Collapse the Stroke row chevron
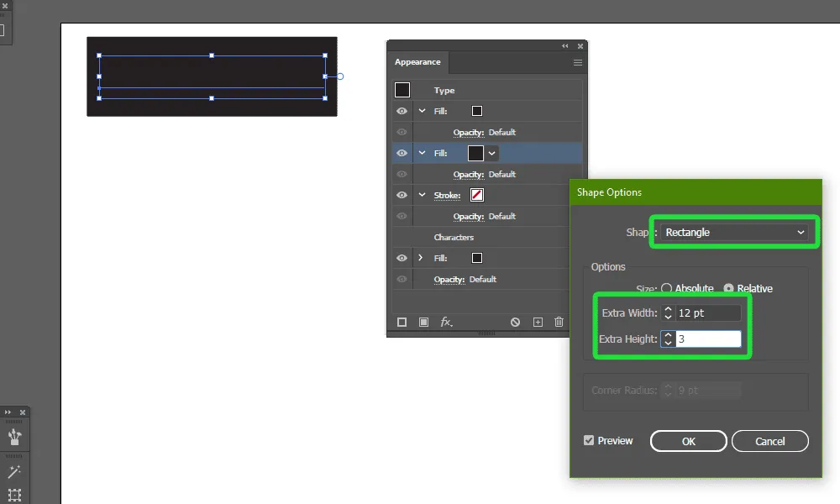 423,195
